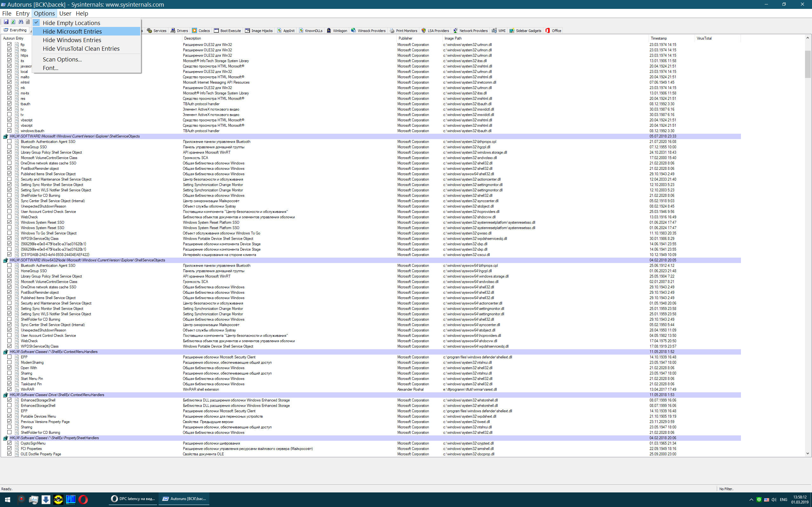Click the ShellServiceObjects registry key icon
Viewport: 812px width, 507px height.
(5, 137)
